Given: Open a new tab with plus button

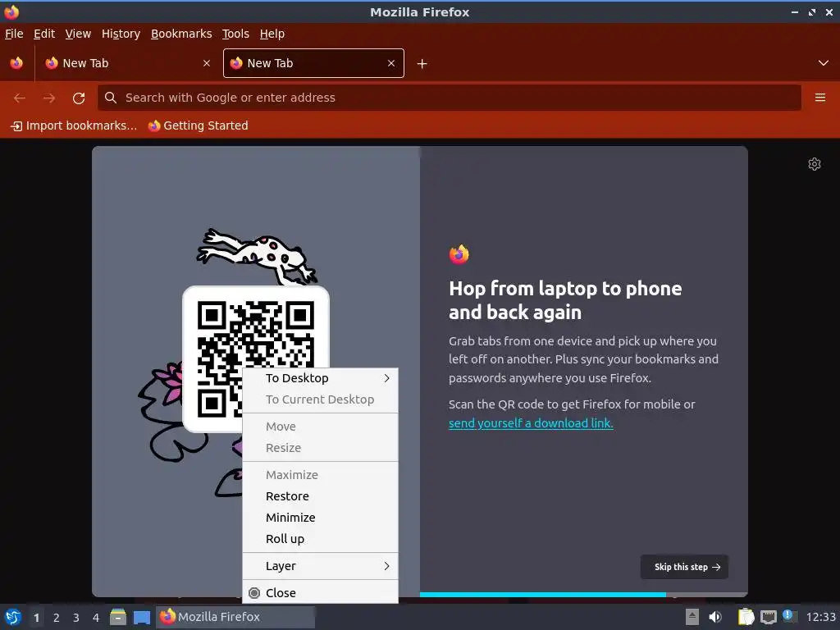Looking at the screenshot, I should click(422, 64).
